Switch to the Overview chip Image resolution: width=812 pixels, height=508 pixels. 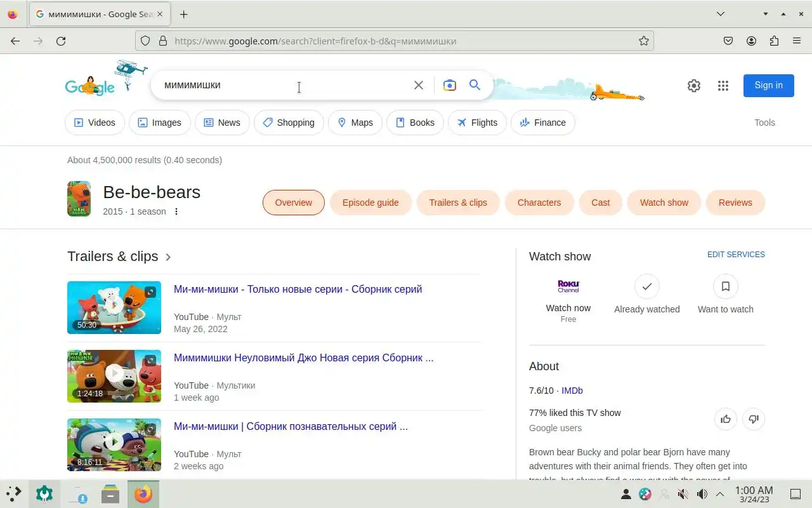[294, 203]
